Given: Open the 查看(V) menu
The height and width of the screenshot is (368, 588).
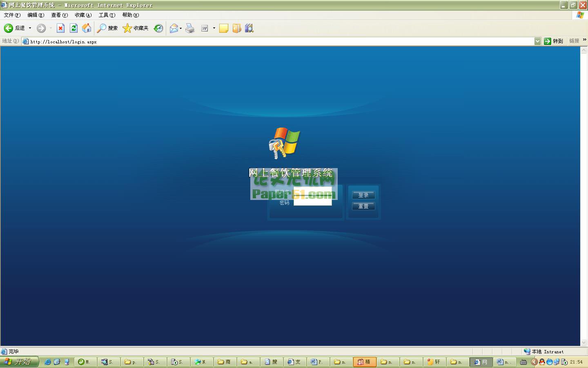Looking at the screenshot, I should pyautogui.click(x=59, y=15).
